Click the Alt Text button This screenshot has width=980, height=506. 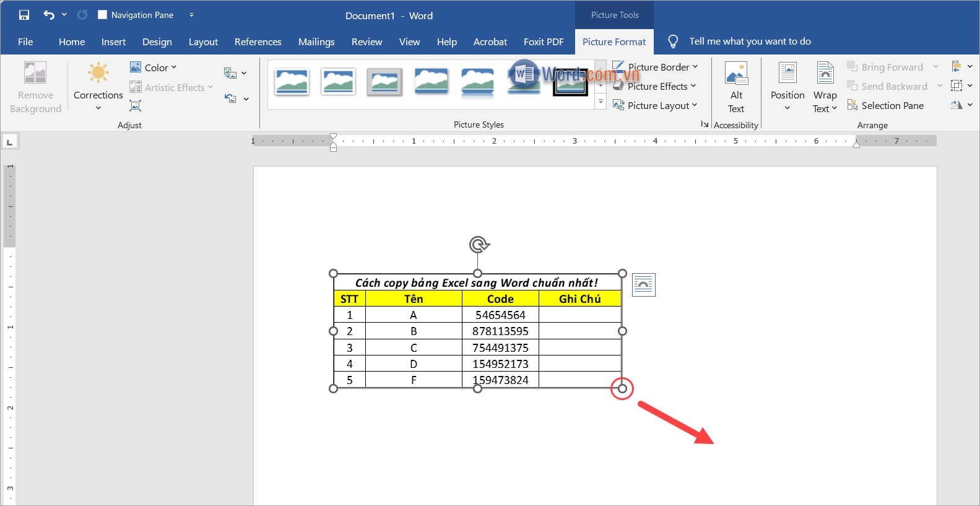[736, 87]
